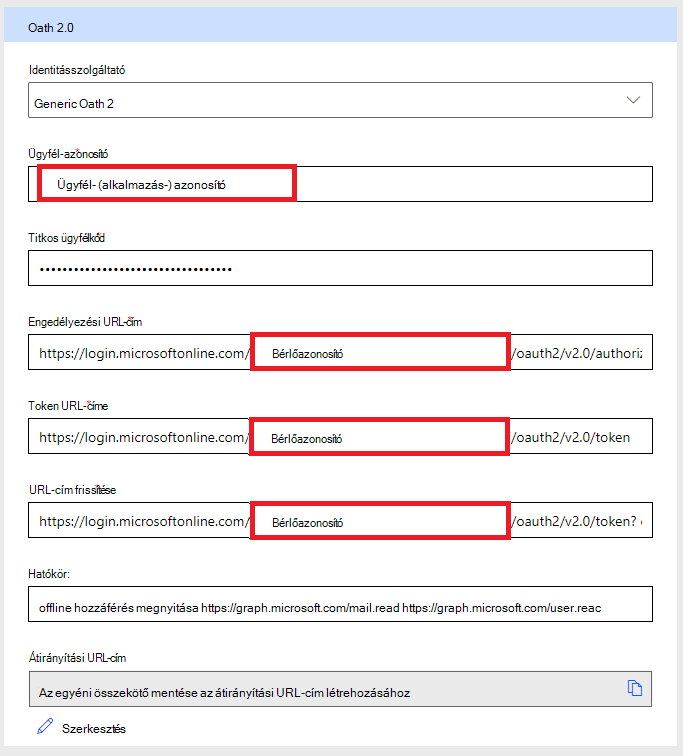Click into the masked Titkos ügyfélkód field
The height and width of the screenshot is (756, 683).
[340, 268]
